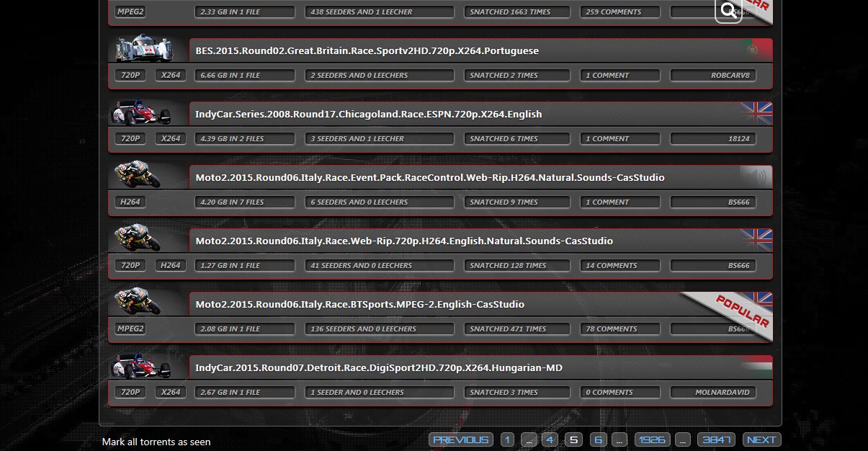Click '2 seeders and 0 leechers' field
Viewport: 868px width, 451px height.
click(380, 75)
